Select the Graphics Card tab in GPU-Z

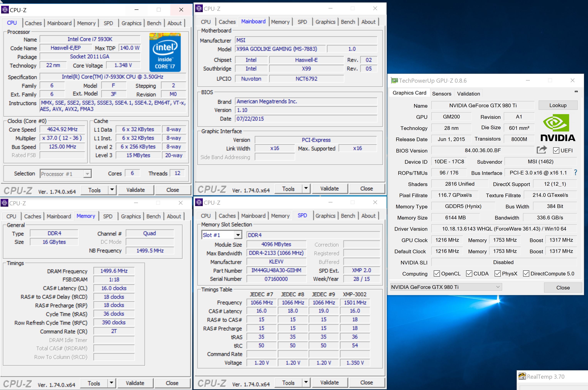[409, 93]
